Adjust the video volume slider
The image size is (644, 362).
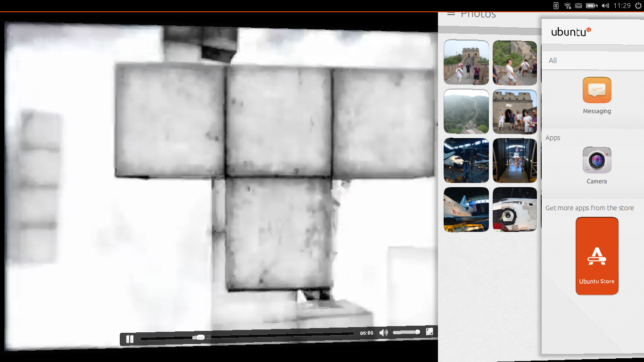(406, 332)
